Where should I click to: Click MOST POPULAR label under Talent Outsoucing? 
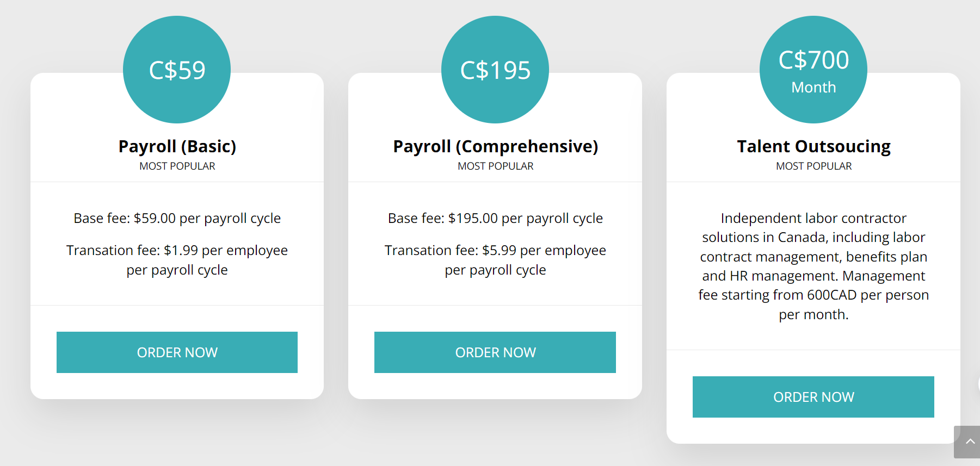pos(813,166)
